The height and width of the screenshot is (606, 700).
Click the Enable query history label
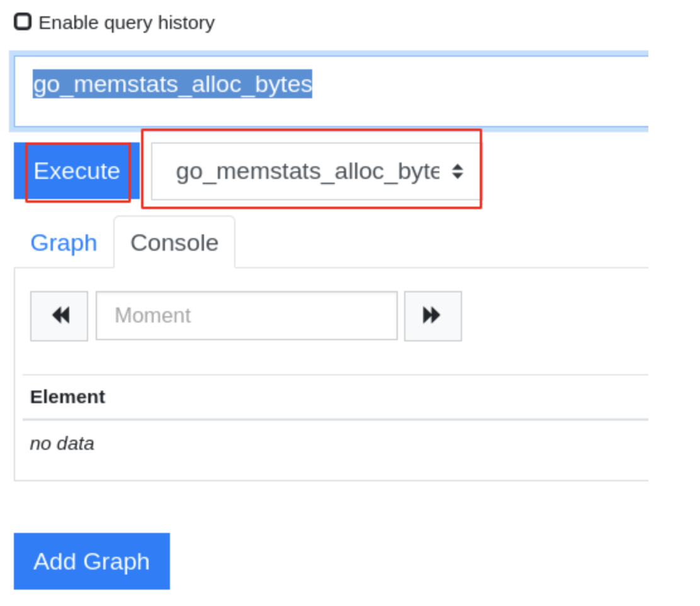[x=127, y=22]
